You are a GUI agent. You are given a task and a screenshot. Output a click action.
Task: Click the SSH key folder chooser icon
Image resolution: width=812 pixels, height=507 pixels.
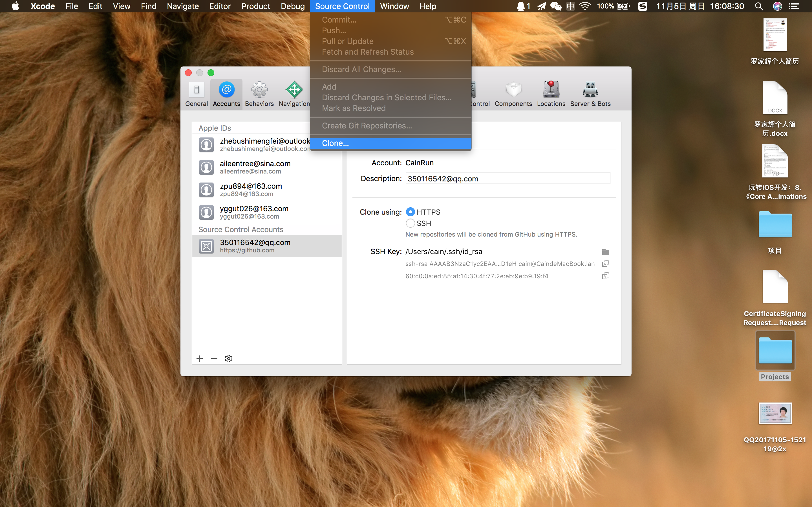tap(605, 252)
